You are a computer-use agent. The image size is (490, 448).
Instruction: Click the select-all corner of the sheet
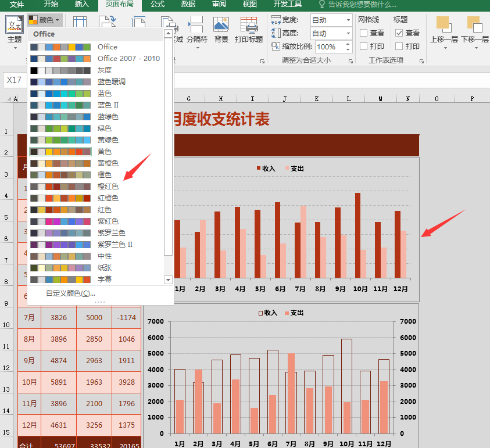[x=9, y=99]
